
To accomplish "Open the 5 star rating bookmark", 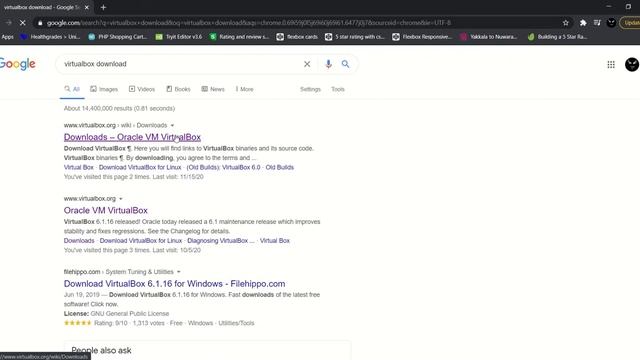I will (355, 37).
